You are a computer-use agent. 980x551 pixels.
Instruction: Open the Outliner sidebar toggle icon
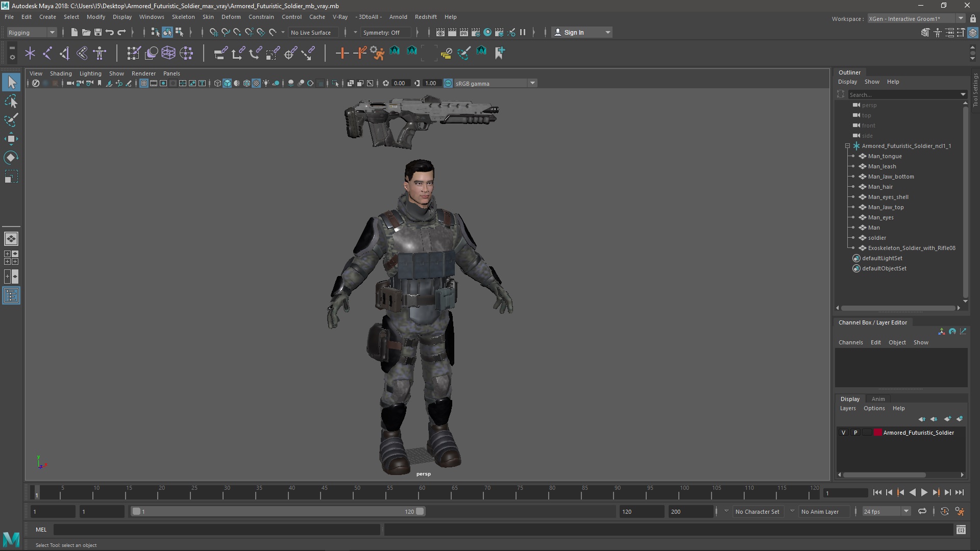(x=11, y=296)
